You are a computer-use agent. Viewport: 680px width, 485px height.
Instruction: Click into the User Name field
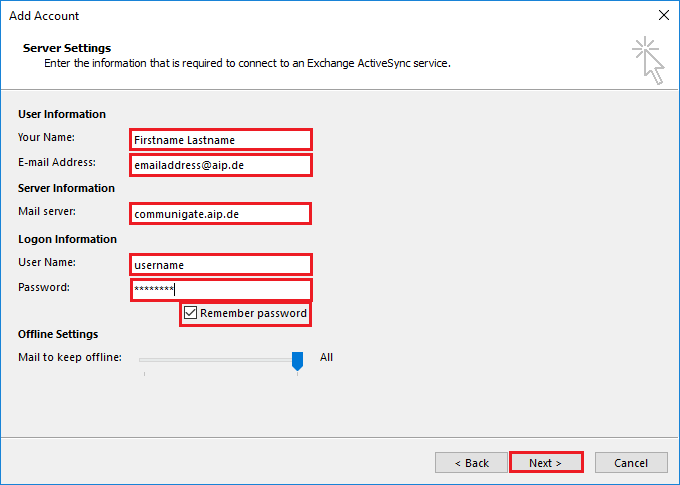point(220,265)
